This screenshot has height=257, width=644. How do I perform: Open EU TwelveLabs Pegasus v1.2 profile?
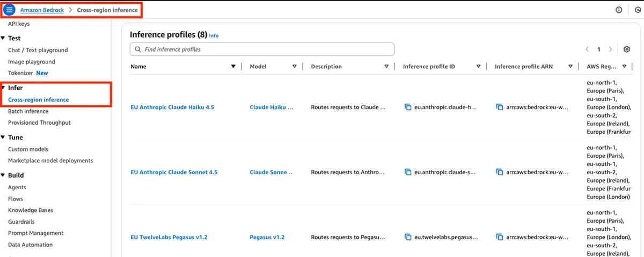pos(170,237)
